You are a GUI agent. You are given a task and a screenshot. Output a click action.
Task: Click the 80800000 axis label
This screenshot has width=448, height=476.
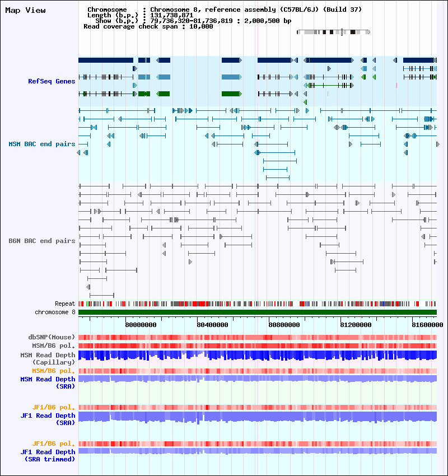284,325
